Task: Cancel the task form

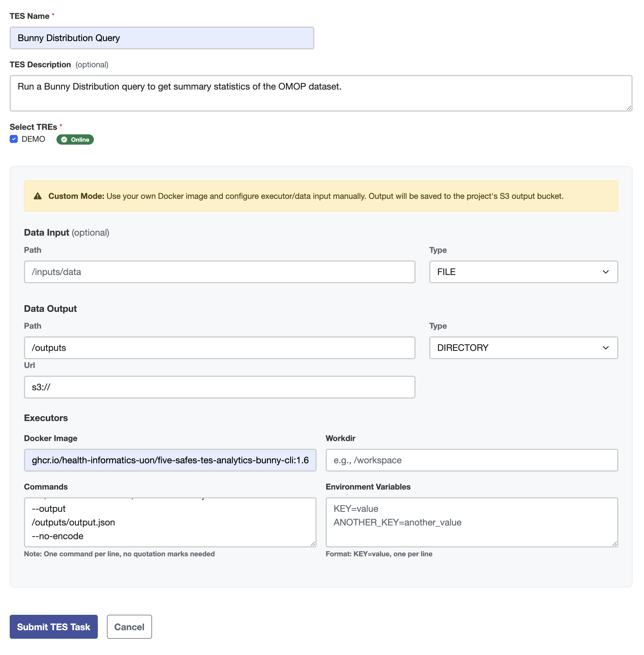Action: point(129,627)
